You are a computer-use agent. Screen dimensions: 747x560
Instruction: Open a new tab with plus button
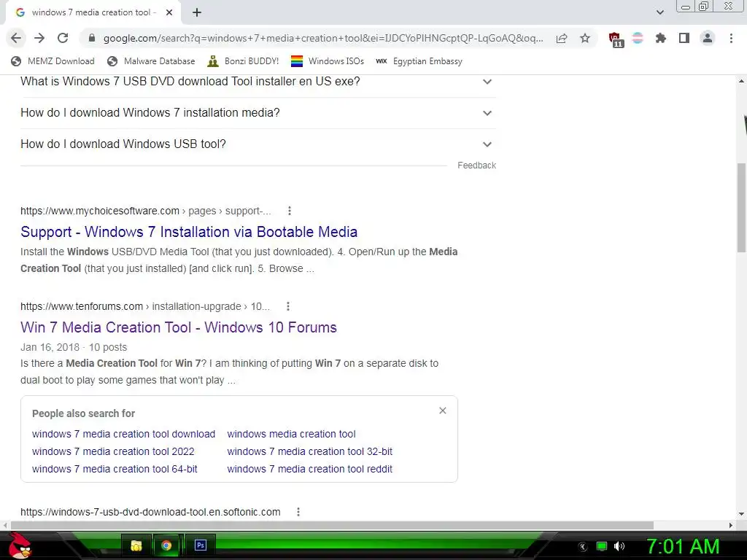tap(197, 12)
